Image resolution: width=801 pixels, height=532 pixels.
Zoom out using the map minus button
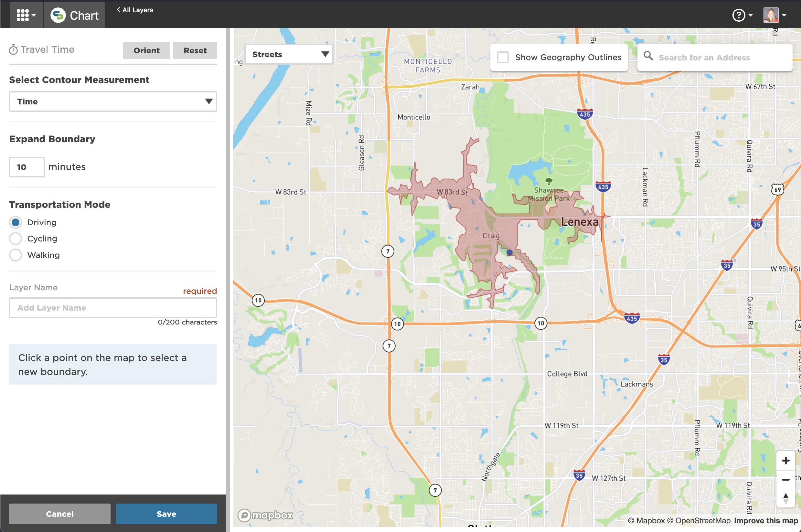(x=785, y=479)
